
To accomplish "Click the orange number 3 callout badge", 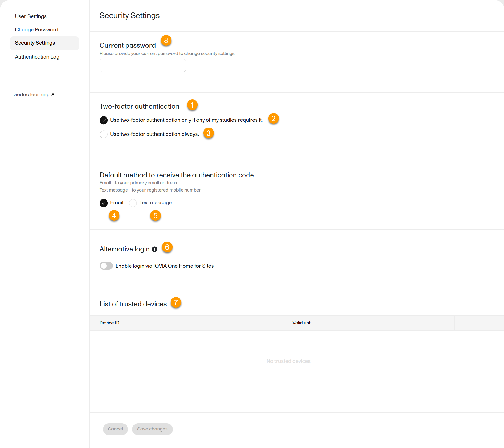I will click(x=208, y=133).
